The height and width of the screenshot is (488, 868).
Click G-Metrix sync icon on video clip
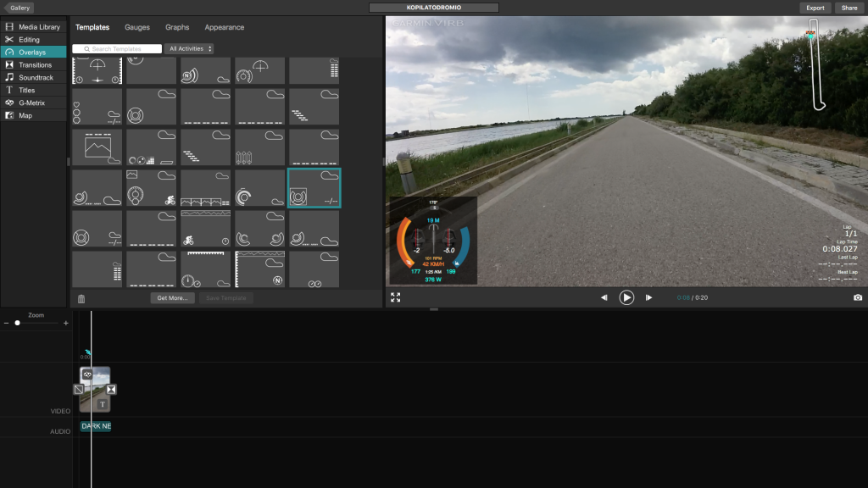coord(87,374)
